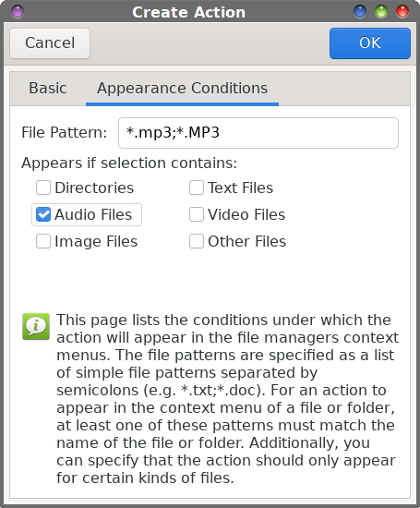Screen dimensions: 420x508
Task: Open the purple window menu button
Action: tap(18, 12)
